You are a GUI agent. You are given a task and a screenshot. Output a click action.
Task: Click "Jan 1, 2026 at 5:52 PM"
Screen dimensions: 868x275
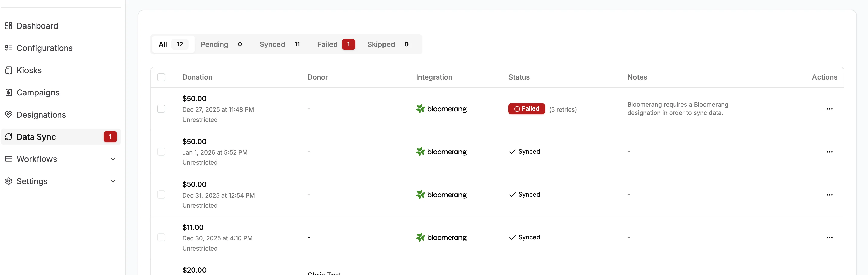click(215, 152)
